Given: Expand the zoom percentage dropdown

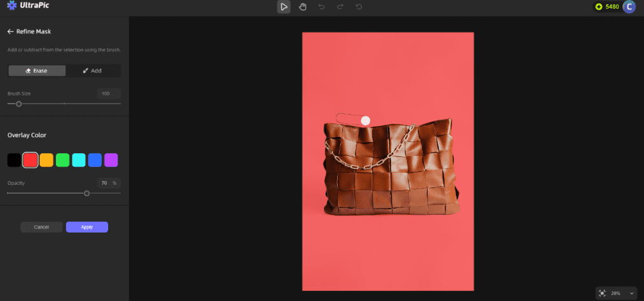Looking at the screenshot, I should click(x=631, y=293).
